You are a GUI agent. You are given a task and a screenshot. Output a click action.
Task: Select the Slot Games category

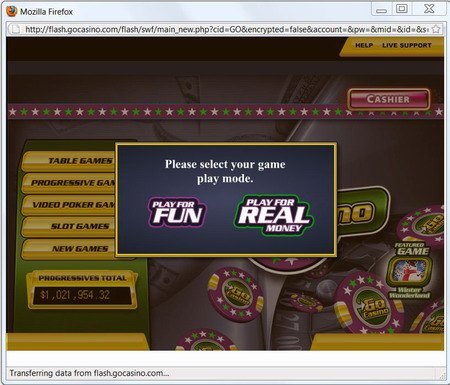[69, 227]
